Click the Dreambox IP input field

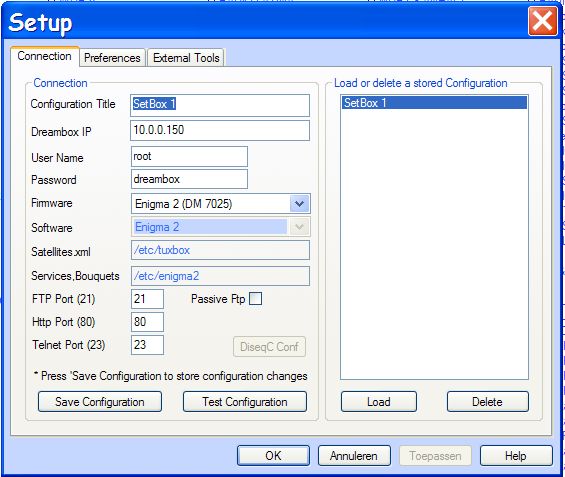click(x=220, y=130)
